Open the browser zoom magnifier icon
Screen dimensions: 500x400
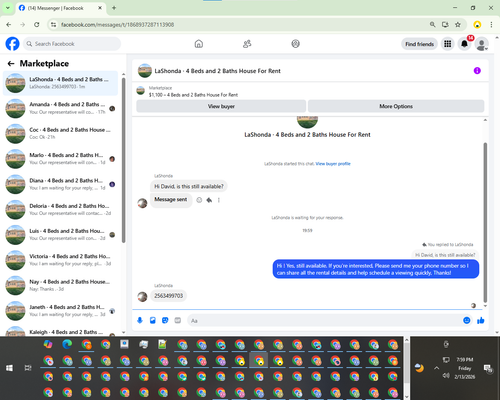click(x=432, y=25)
